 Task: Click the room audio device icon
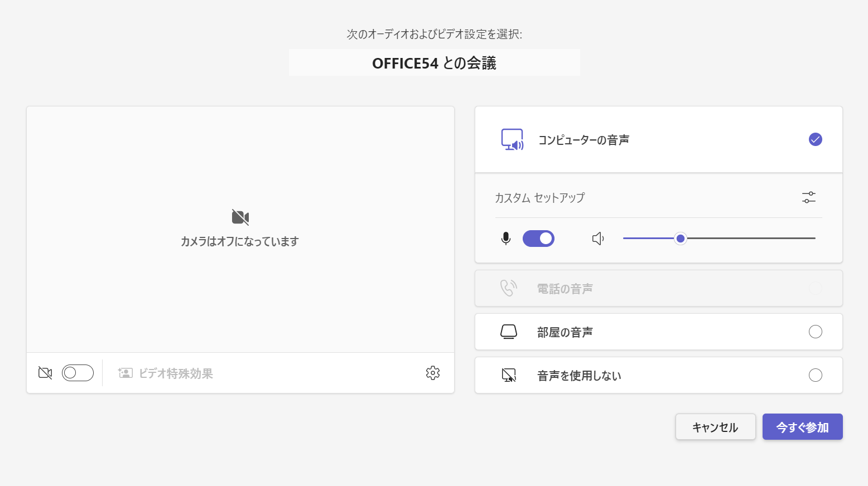[x=509, y=332]
